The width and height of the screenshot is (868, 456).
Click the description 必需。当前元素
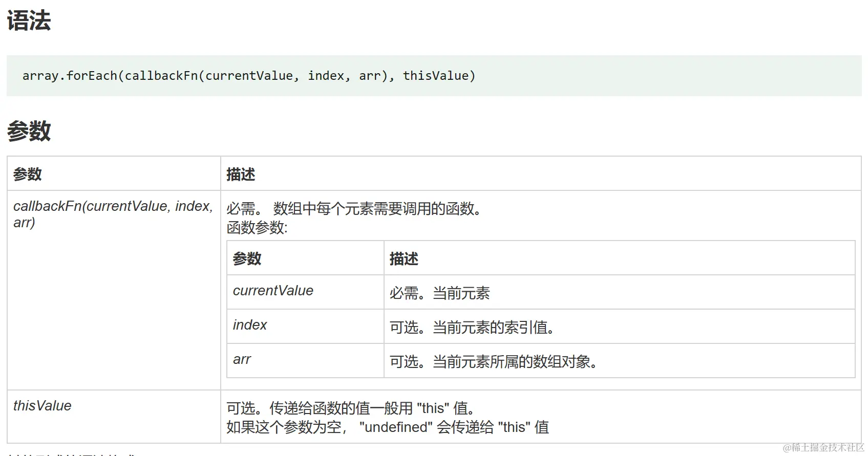(x=439, y=293)
